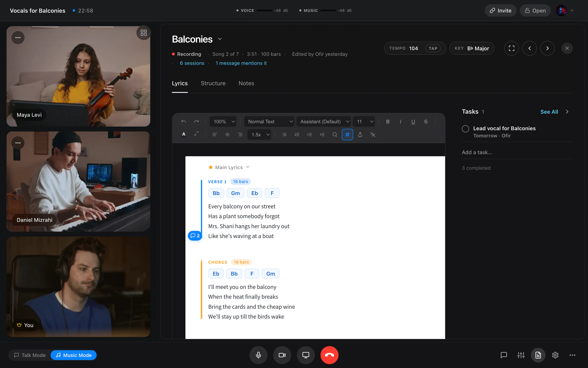This screenshot has height=368, width=588.
Task: Center align the lyrics text
Action: [227, 135]
